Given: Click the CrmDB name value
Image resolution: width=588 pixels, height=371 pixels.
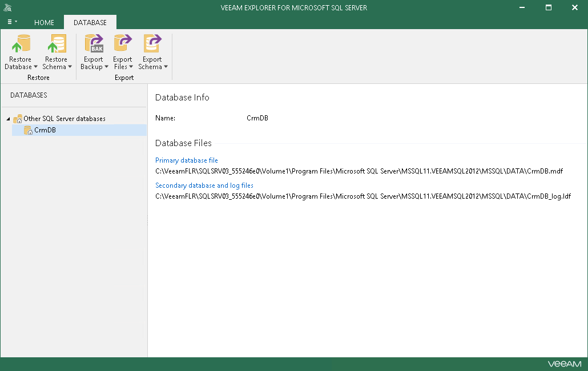Looking at the screenshot, I should (257, 118).
